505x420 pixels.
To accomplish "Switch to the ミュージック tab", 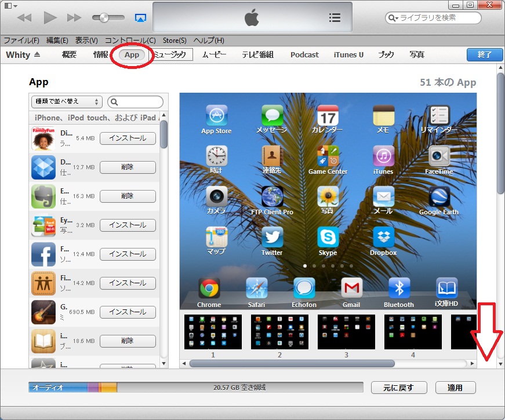I will (170, 54).
